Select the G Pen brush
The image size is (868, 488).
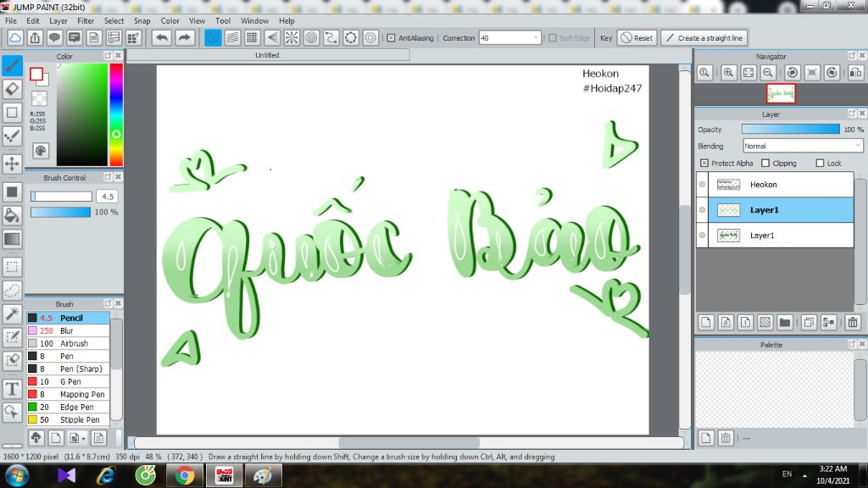click(68, 382)
